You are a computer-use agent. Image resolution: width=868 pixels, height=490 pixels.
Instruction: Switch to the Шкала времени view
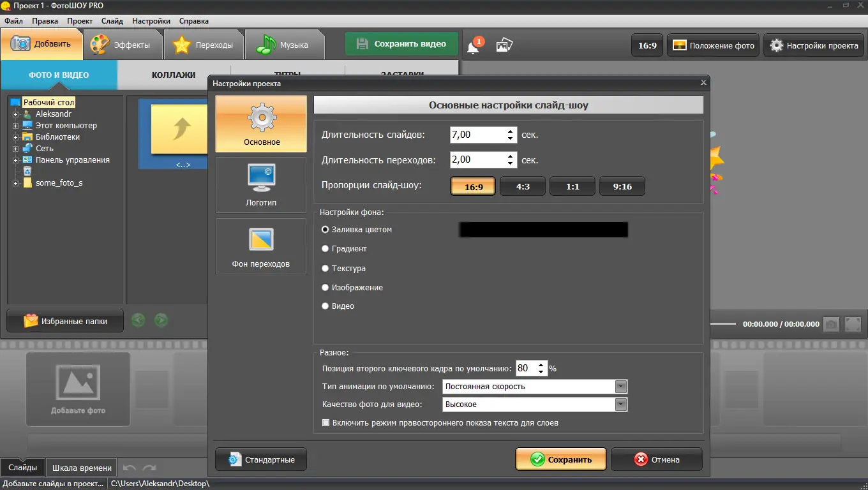pyautogui.click(x=82, y=468)
